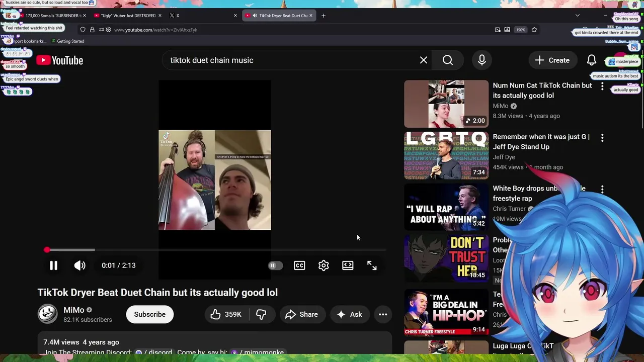The height and width of the screenshot is (362, 644).
Task: Dislike the video with thumbs down
Action: (261, 314)
